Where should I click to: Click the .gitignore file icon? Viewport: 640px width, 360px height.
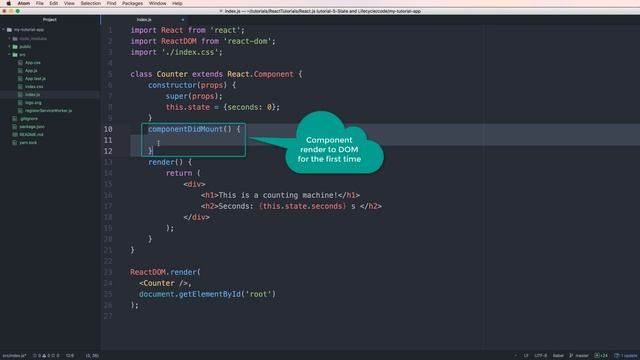pyautogui.click(x=15, y=118)
